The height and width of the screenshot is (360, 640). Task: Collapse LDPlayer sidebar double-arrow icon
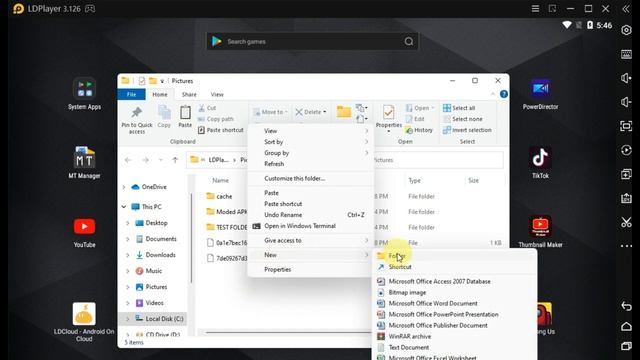626,9
